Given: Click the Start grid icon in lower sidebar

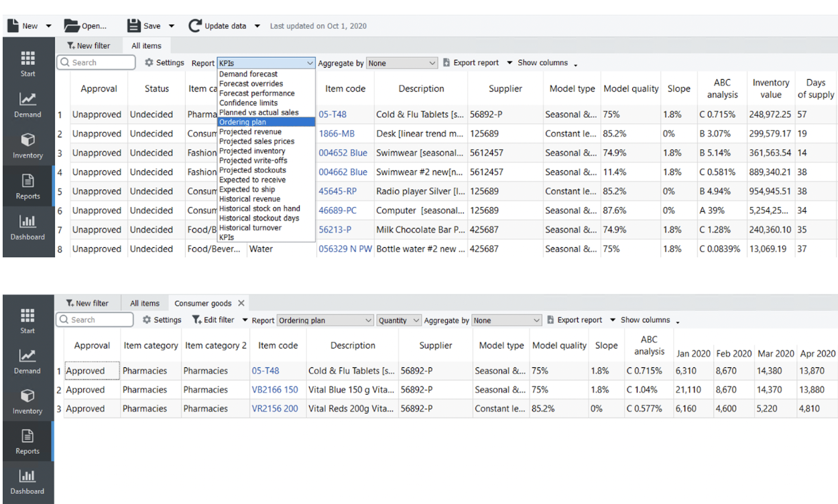Looking at the screenshot, I should point(27,314).
